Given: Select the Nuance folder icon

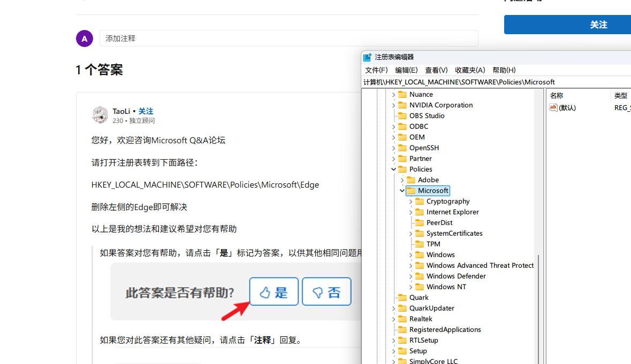Looking at the screenshot, I should [402, 95].
